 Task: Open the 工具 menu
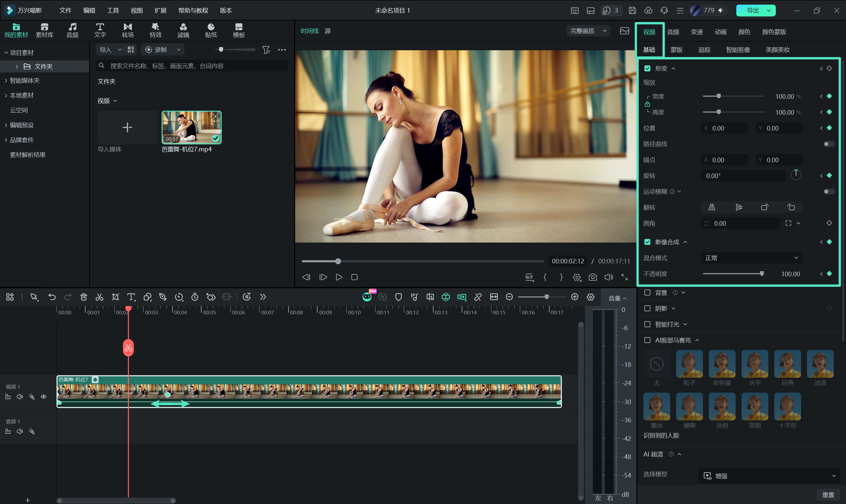click(x=113, y=11)
